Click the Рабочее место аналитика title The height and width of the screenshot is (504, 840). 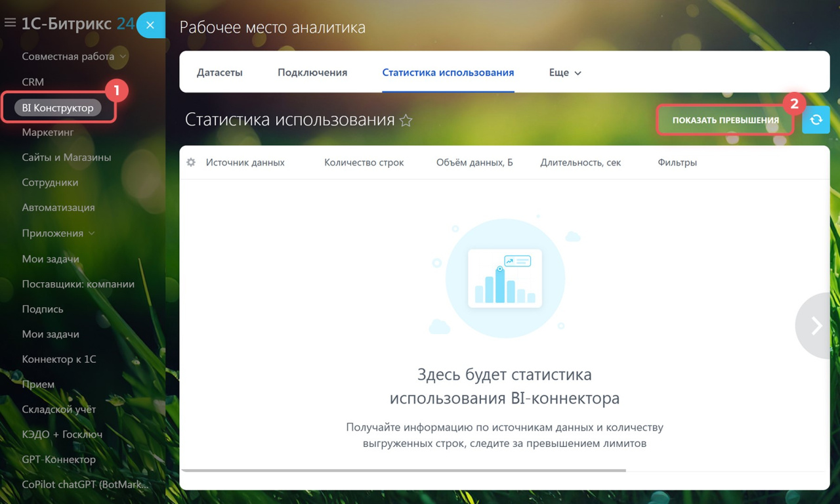tap(272, 28)
